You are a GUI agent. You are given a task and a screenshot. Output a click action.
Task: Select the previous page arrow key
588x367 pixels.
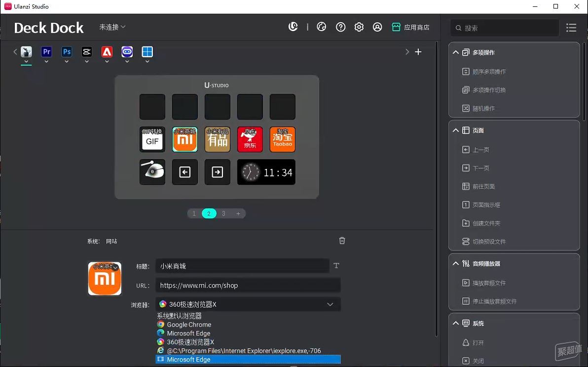pyautogui.click(x=185, y=172)
